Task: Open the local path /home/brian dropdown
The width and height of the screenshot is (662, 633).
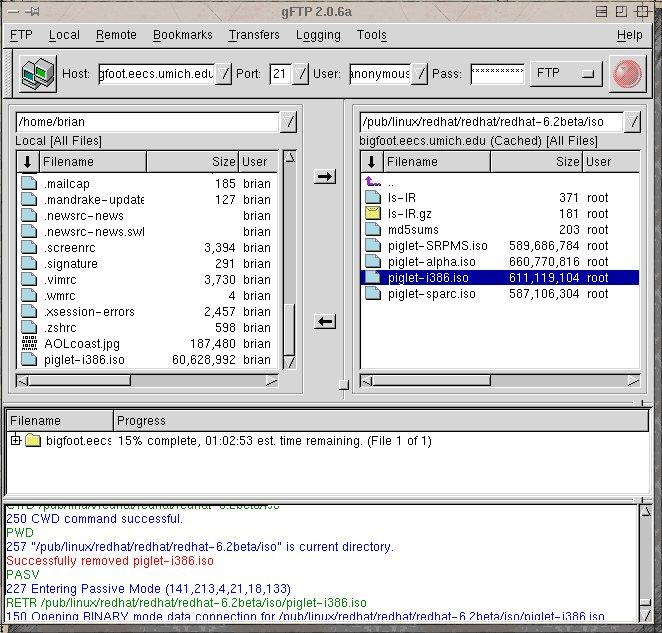Action: tap(288, 122)
